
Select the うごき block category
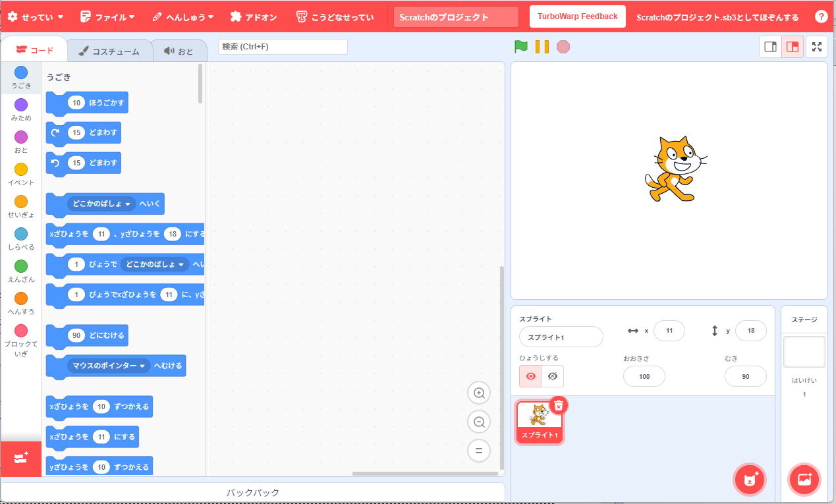pos(21,78)
